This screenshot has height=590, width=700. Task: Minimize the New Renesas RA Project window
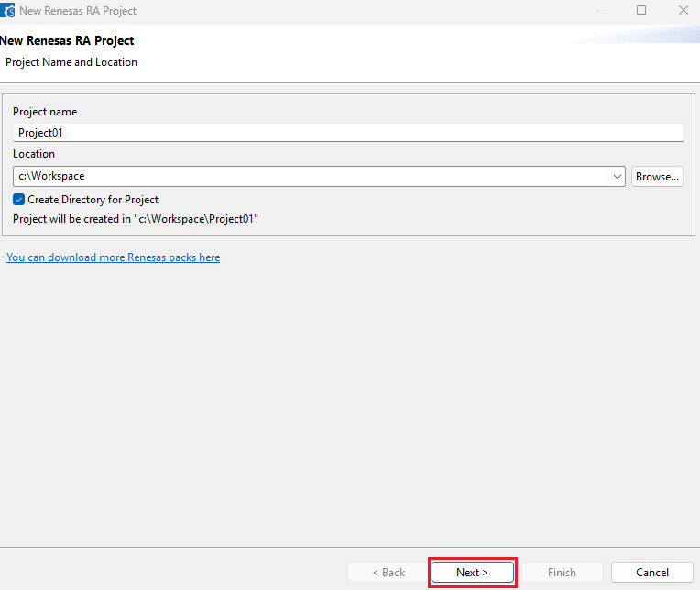[598, 11]
